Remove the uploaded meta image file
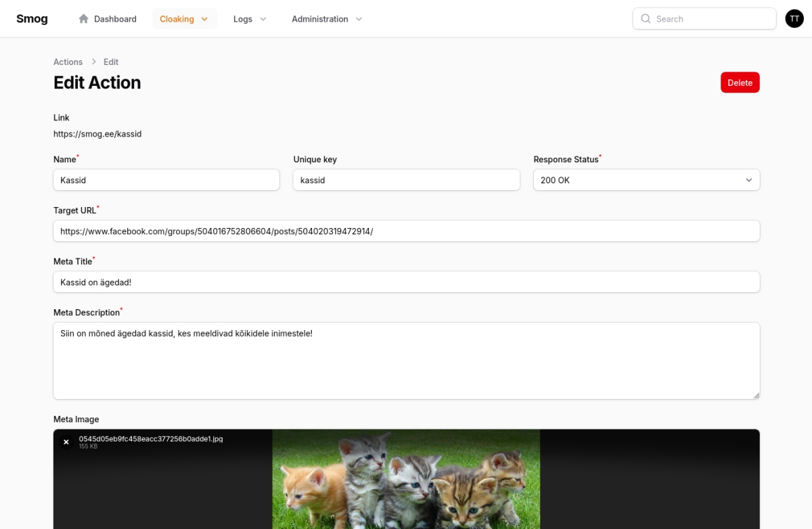812x529 pixels. coord(66,442)
